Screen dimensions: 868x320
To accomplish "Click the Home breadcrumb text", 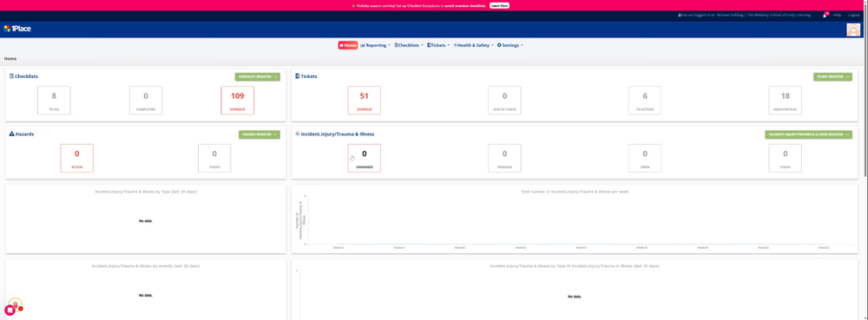I will pyautogui.click(x=10, y=58).
